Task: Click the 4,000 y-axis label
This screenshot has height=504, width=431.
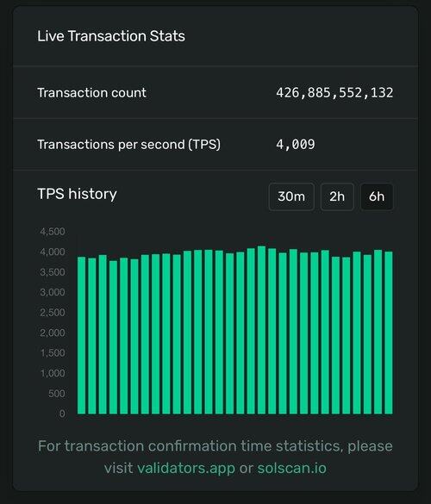Action: coord(53,252)
